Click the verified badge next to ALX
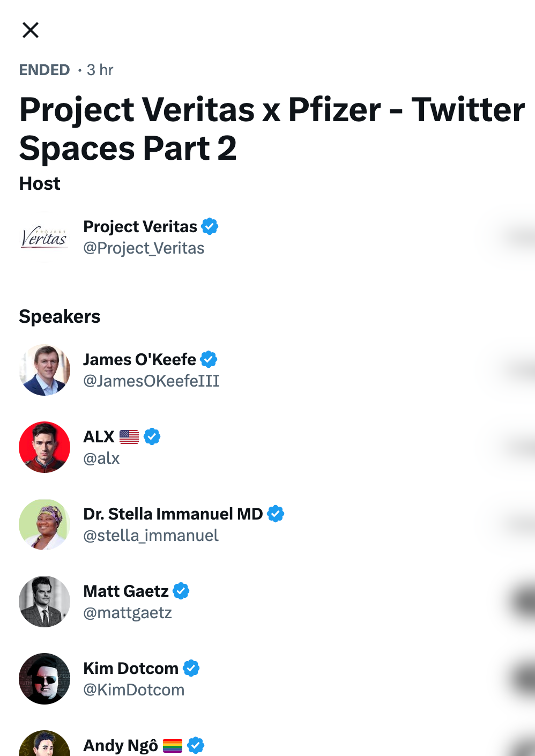 [152, 436]
